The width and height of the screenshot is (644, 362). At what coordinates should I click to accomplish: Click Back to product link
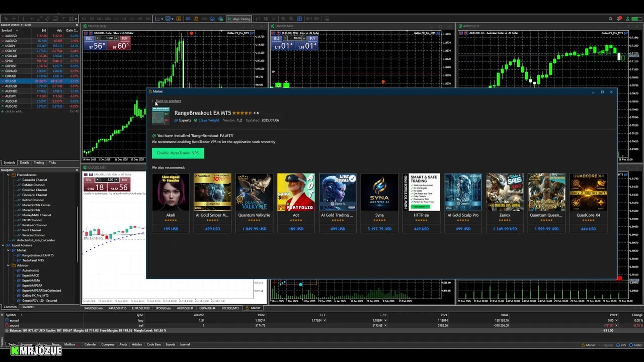pyautogui.click(x=168, y=101)
